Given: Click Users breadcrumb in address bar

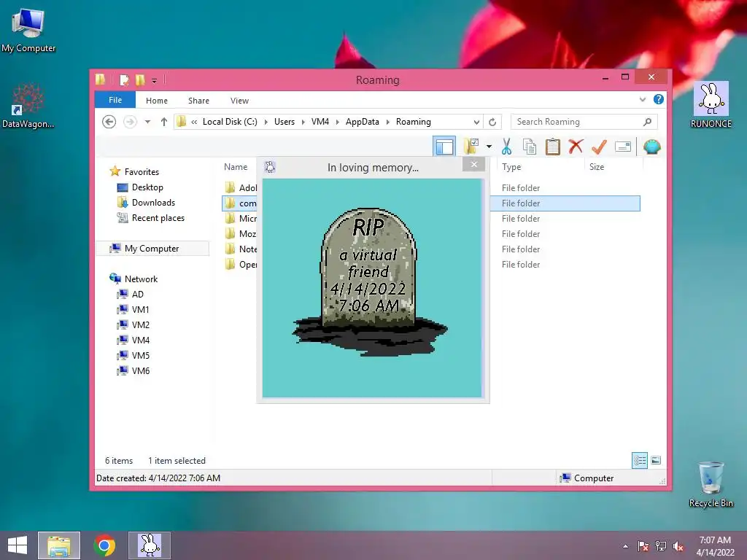Looking at the screenshot, I should tap(285, 122).
